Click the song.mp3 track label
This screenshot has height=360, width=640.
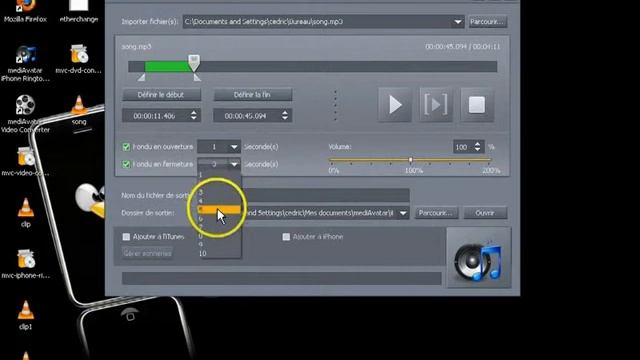[x=136, y=47]
